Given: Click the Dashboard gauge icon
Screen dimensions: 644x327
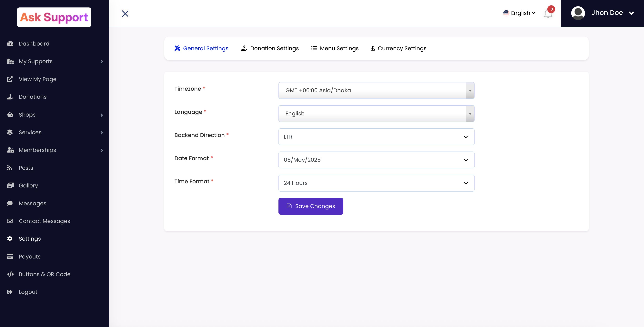Looking at the screenshot, I should pos(10,44).
